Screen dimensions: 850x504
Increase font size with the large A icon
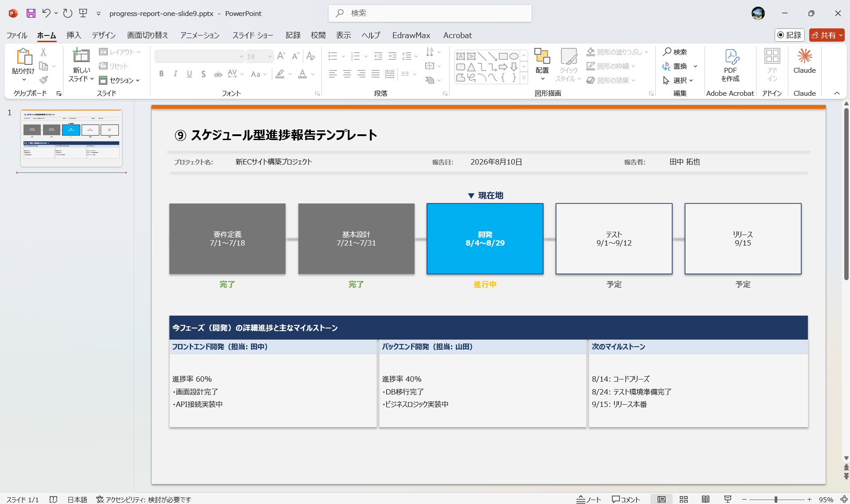pyautogui.click(x=281, y=56)
